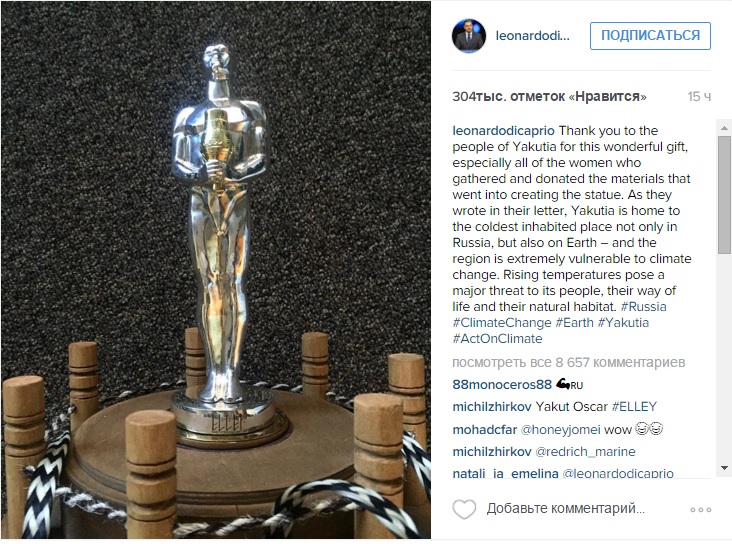View all 8 657 comments link
The height and width of the screenshot is (544, 732).
pos(569,362)
